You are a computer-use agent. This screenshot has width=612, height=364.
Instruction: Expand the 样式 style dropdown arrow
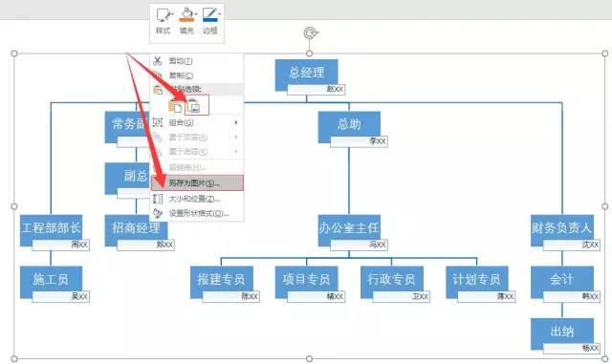172,14
